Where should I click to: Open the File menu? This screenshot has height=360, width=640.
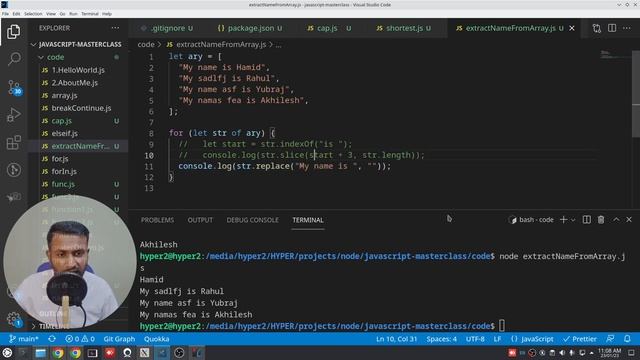5,14
